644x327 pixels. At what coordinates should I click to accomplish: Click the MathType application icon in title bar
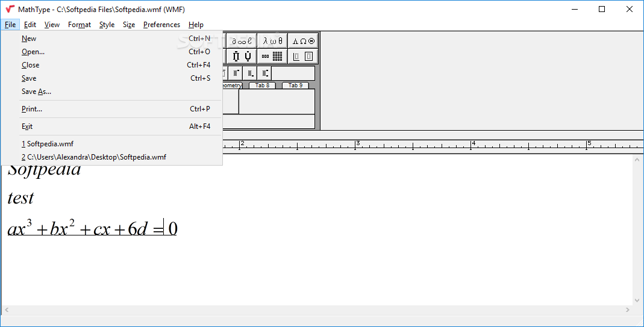pos(10,9)
